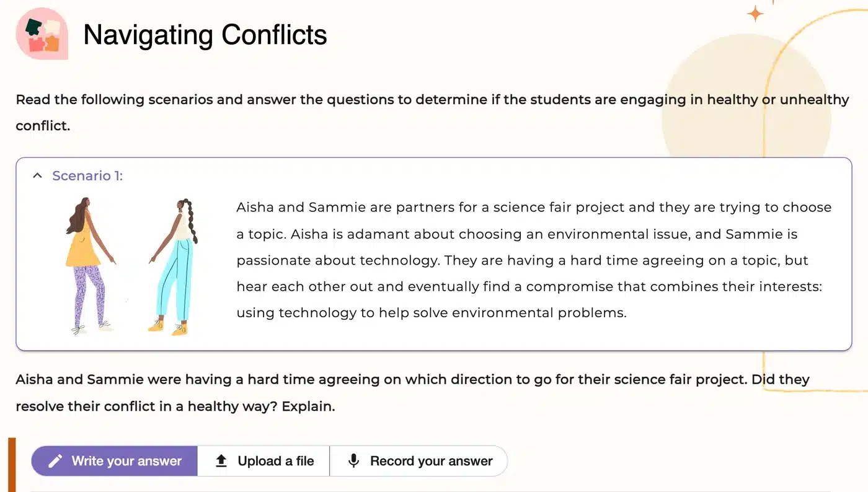Click the orange vertical bar beside answer options
868x492 pixels.
point(12,465)
